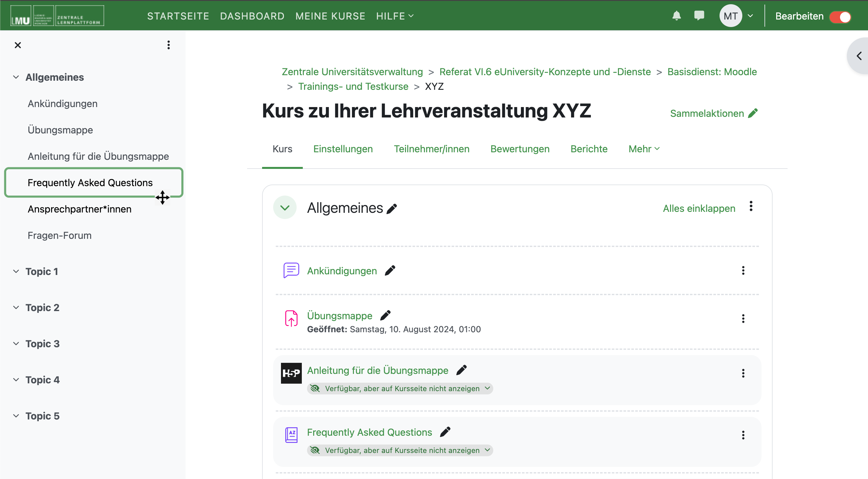Viewport: 868px width, 479px height.
Task: Open Frequently Asked Questions activity link
Action: click(369, 432)
